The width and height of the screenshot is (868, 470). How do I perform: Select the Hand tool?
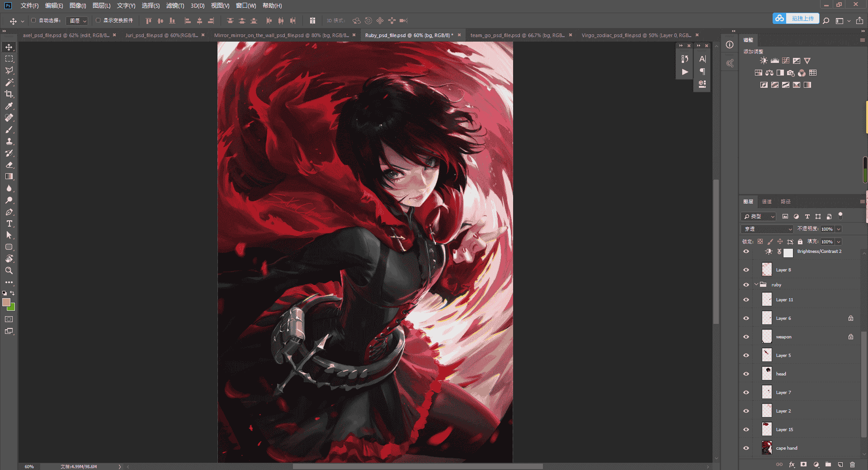click(9, 259)
